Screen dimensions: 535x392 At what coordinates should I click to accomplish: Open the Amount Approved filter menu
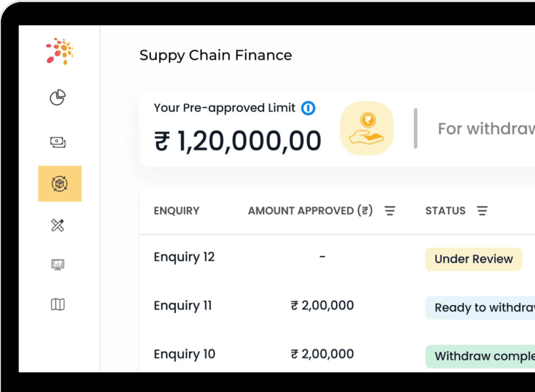tap(390, 211)
